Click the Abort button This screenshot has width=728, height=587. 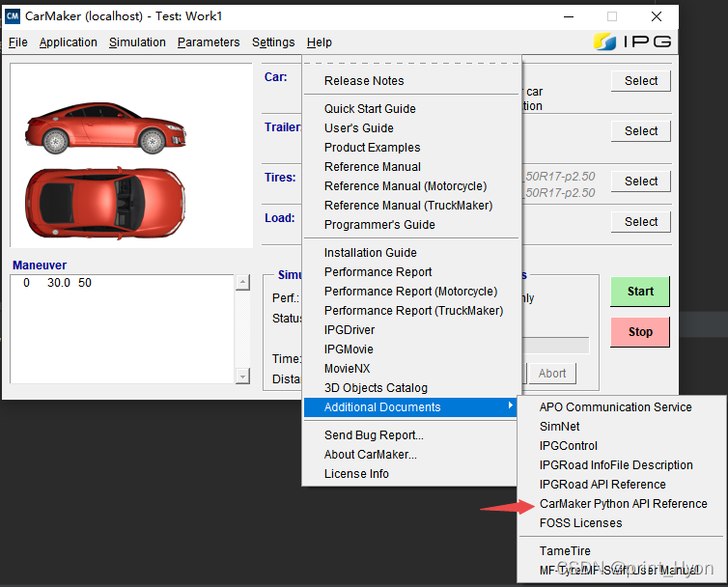552,374
